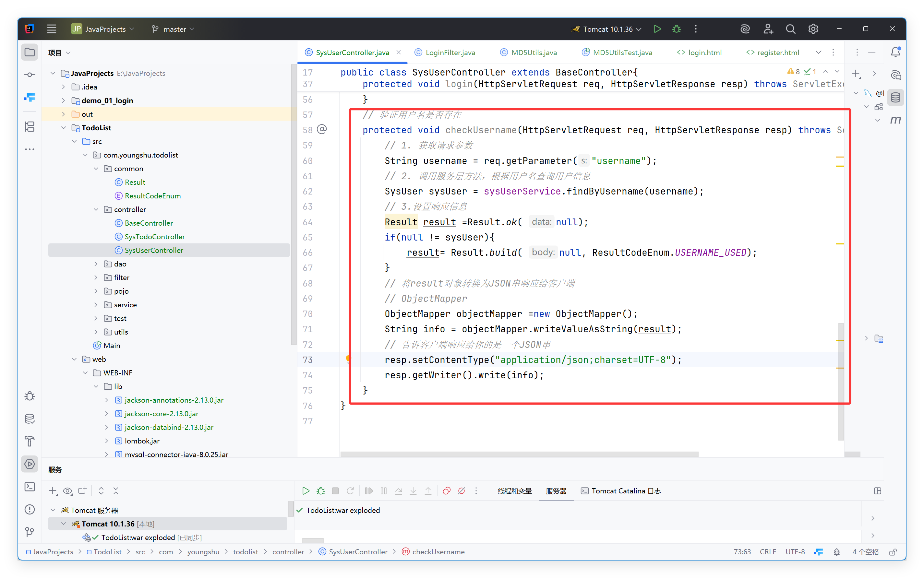This screenshot has width=924, height=578.
Task: Switch to login.html tab
Action: (700, 53)
